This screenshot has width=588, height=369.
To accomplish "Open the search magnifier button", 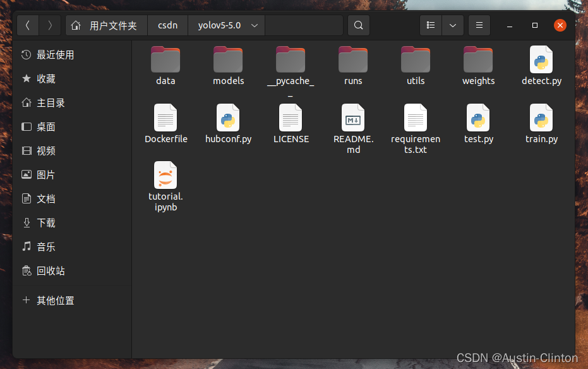I will [359, 25].
